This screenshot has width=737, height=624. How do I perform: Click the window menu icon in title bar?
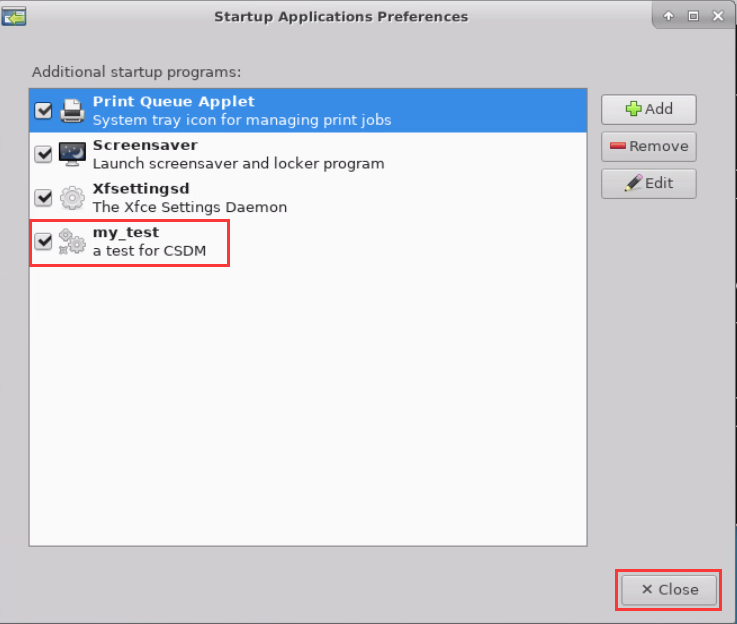point(14,17)
